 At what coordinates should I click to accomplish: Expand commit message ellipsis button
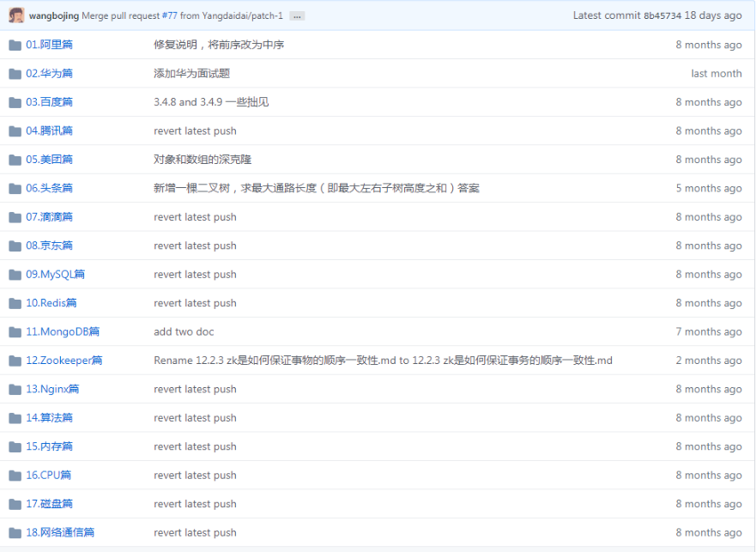297,16
